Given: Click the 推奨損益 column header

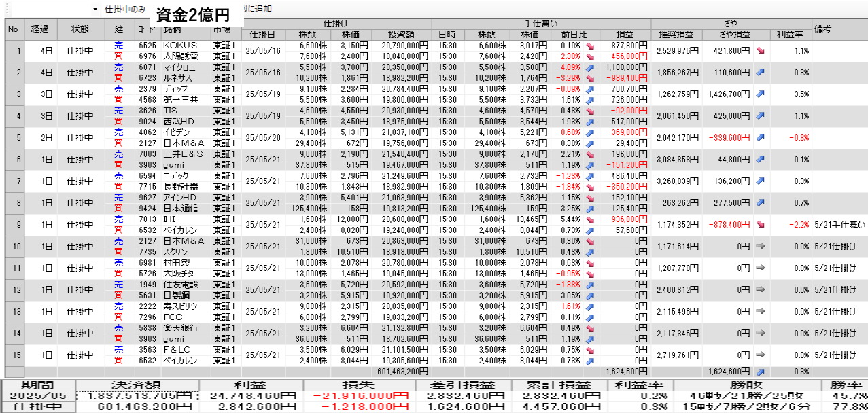Looking at the screenshot, I should tap(676, 35).
